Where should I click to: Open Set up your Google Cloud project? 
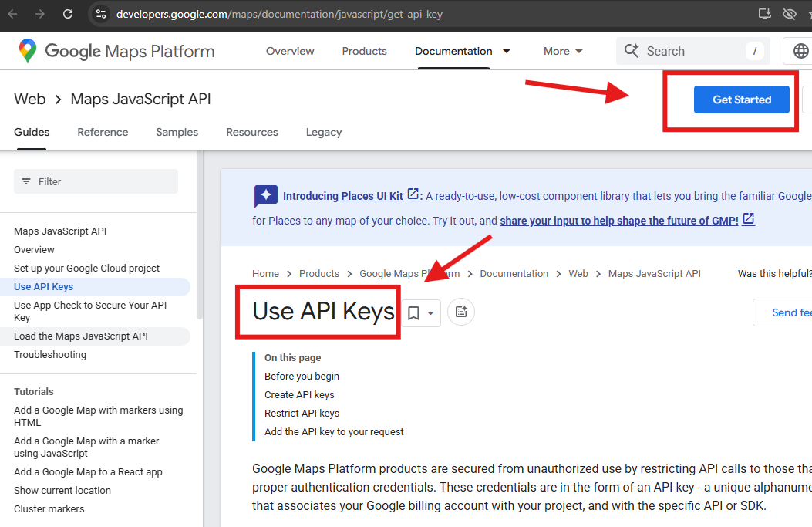click(86, 269)
